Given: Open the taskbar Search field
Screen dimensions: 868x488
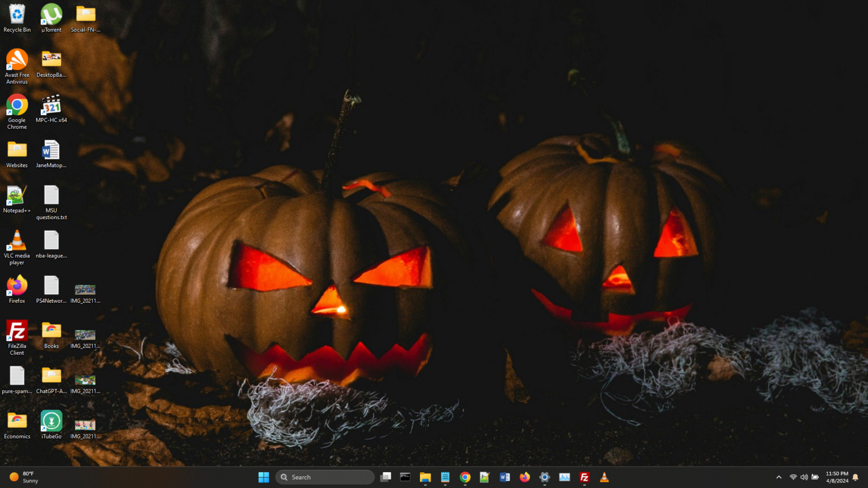Looking at the screenshot, I should tap(325, 477).
